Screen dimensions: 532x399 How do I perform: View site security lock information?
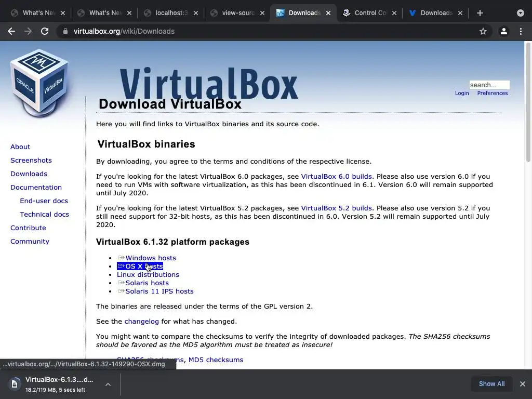coord(65,31)
